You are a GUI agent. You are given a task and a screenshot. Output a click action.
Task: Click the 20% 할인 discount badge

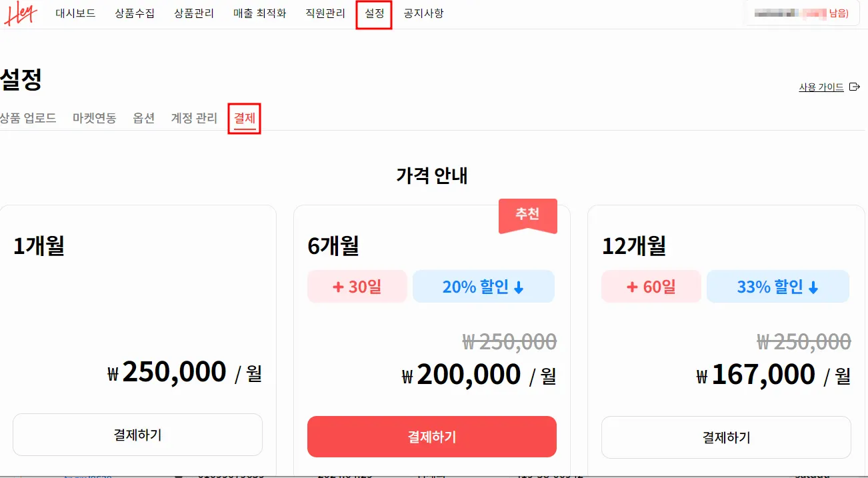pos(483,287)
